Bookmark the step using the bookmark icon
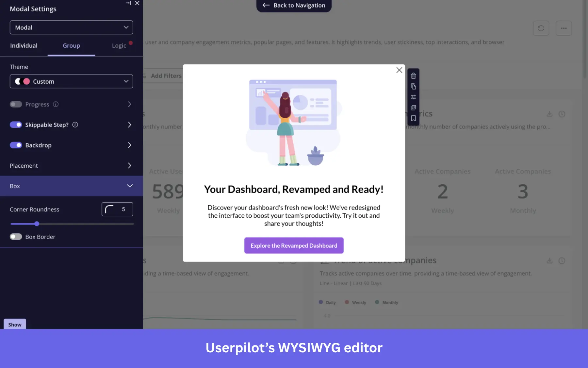The height and width of the screenshot is (368, 588). (413, 118)
